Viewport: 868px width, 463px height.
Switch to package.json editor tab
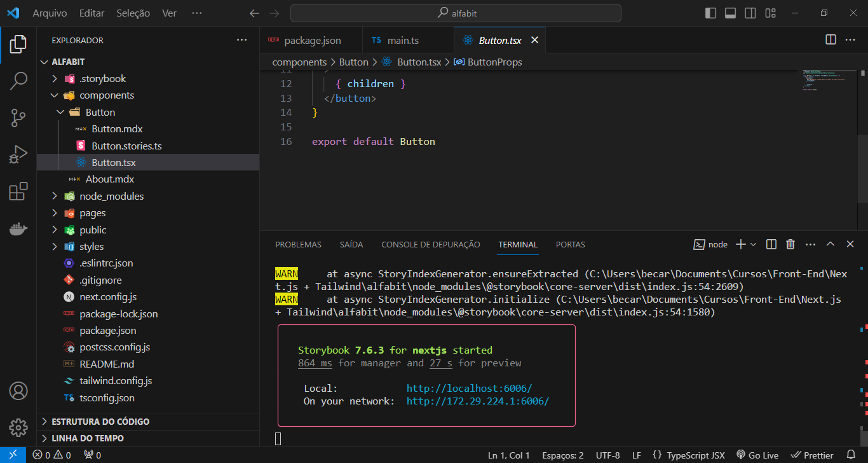tap(311, 40)
